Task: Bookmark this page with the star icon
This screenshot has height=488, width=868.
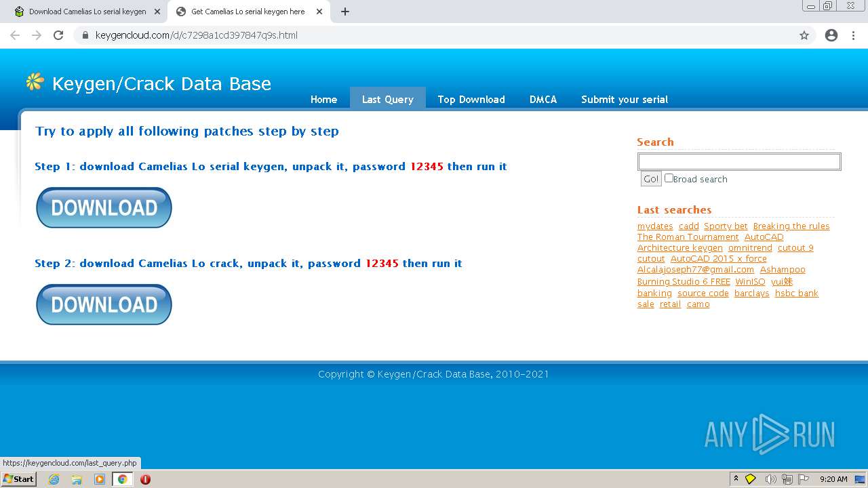Action: 804,35
